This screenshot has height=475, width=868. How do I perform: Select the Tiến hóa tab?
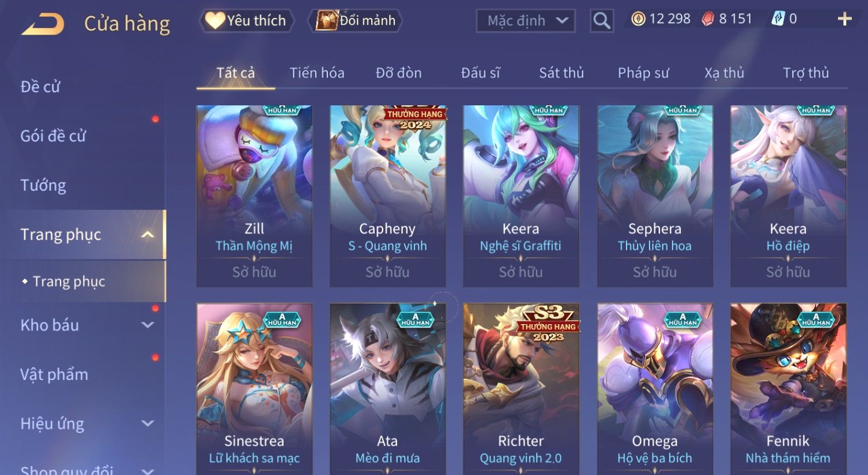pyautogui.click(x=317, y=73)
